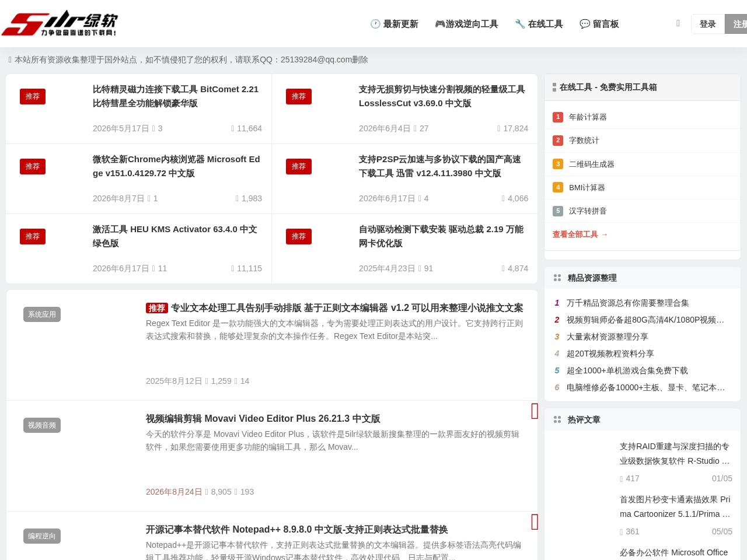747x560 pixels.
Task: Click the search icon beside 登录
Action: click(x=678, y=23)
